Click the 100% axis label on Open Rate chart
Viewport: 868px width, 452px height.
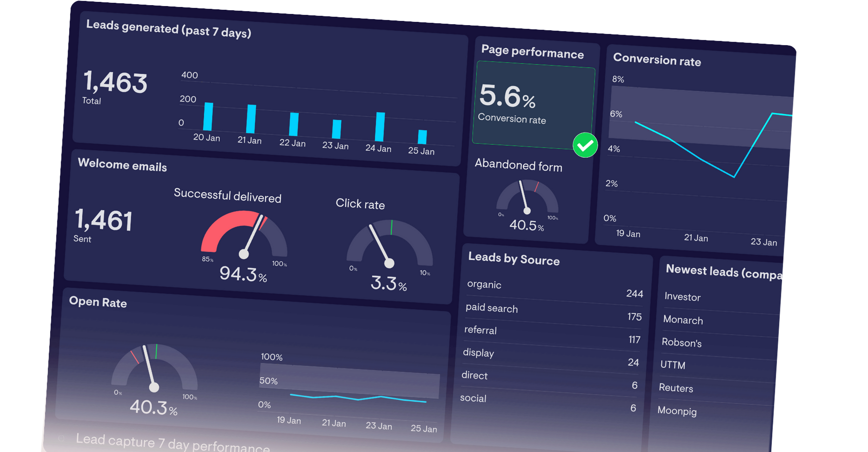point(272,357)
